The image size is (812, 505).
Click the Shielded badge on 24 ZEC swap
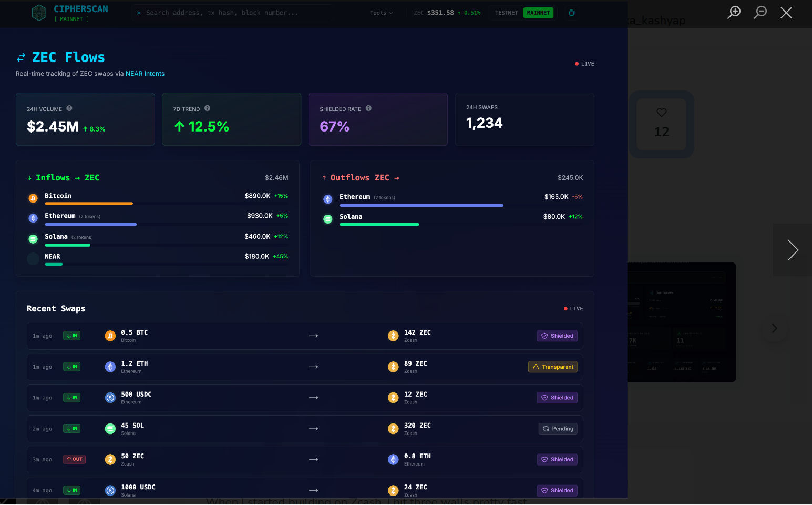[x=557, y=490]
